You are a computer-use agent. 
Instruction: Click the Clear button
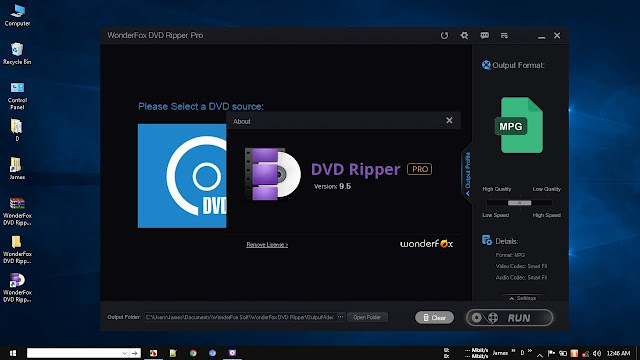(x=434, y=318)
